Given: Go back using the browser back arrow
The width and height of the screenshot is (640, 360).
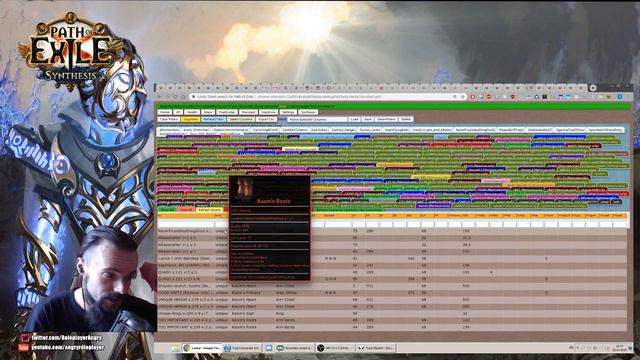Looking at the screenshot, I should pos(160,97).
